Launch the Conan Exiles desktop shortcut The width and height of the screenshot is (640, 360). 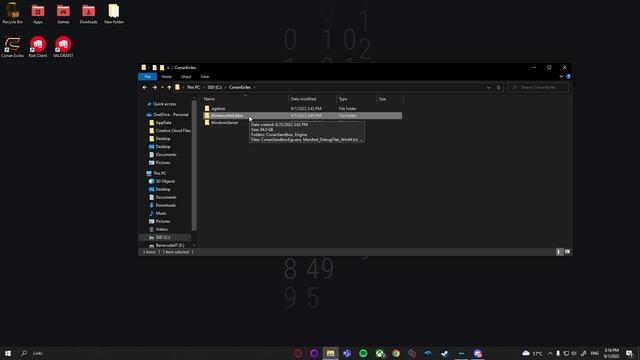point(12,47)
